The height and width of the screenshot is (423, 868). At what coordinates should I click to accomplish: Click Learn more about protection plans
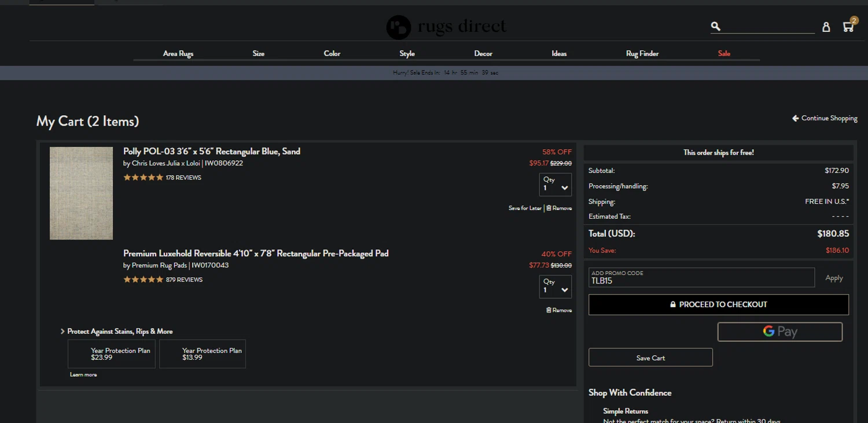click(x=83, y=375)
